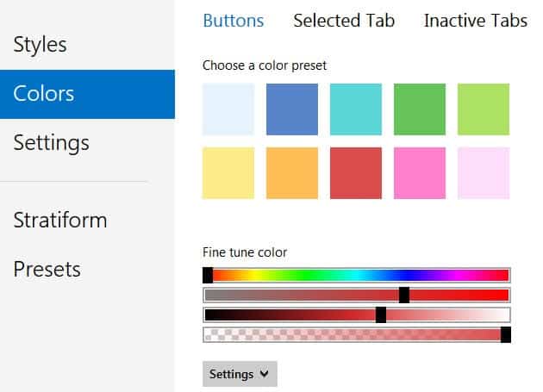The image size is (543, 392).
Task: Pick the red color preset
Action: click(356, 173)
